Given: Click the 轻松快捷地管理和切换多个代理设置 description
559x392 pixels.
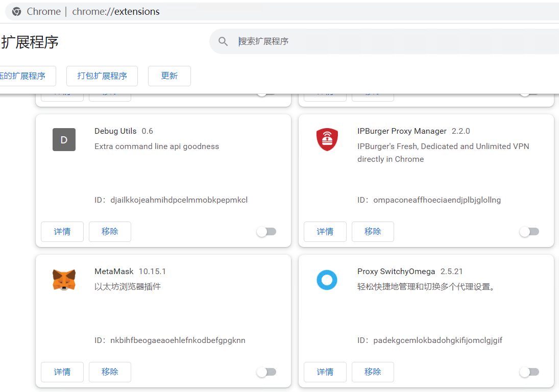Looking at the screenshot, I should click(426, 287).
